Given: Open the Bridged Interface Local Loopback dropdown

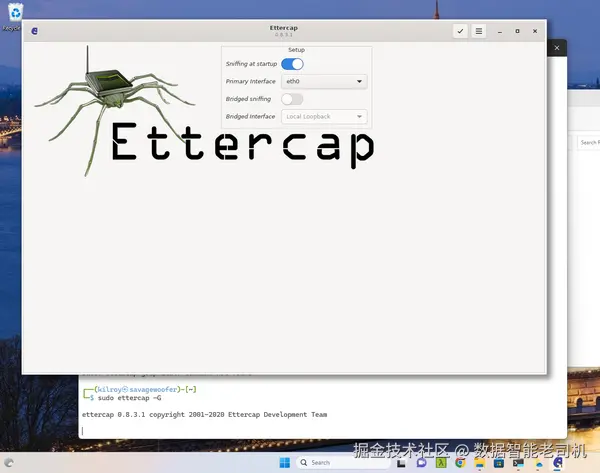Looking at the screenshot, I should [324, 116].
